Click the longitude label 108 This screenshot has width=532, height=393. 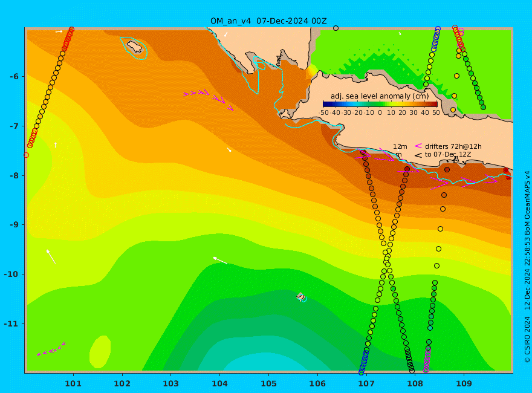pos(415,383)
